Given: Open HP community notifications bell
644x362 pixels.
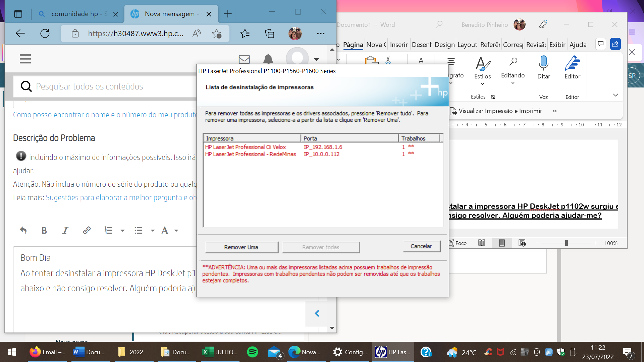Looking at the screenshot, I should pos(268,59).
